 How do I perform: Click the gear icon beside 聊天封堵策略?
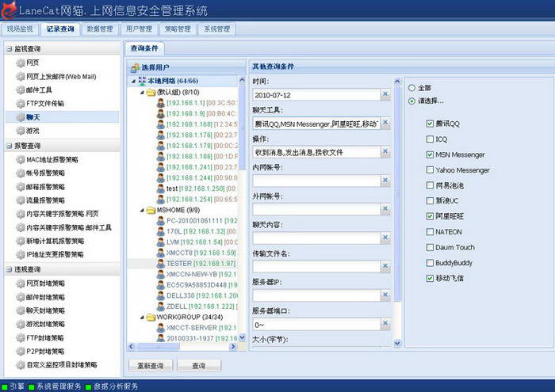click(21, 310)
